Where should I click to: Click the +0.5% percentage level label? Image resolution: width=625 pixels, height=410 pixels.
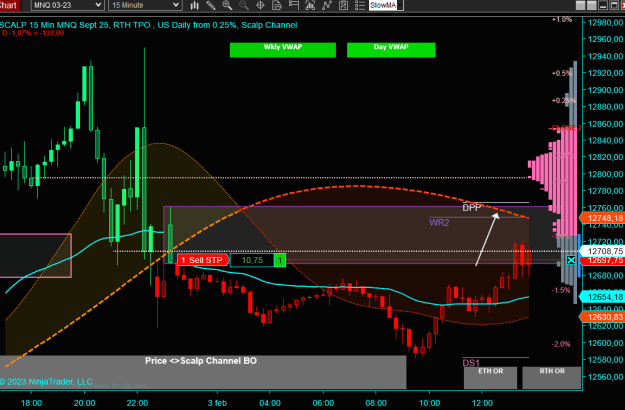click(562, 73)
